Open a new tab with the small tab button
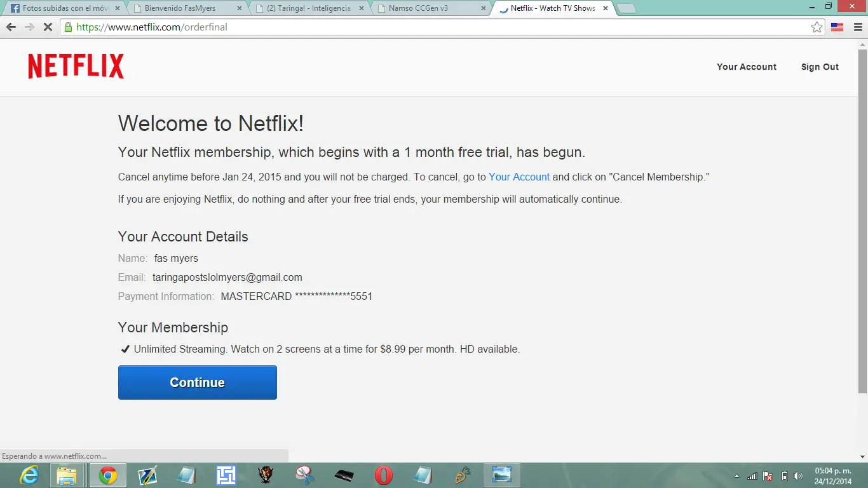The width and height of the screenshot is (868, 488). pyautogui.click(x=627, y=8)
